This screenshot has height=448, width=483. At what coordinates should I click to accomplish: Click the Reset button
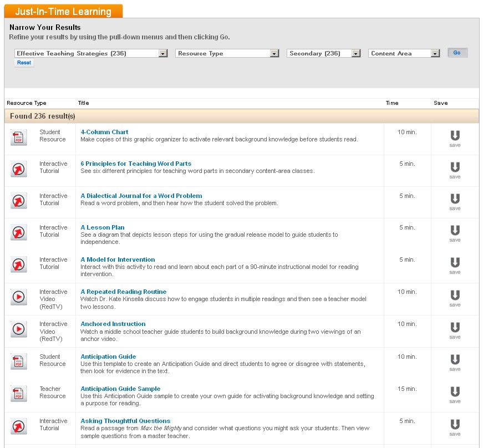pyautogui.click(x=24, y=63)
